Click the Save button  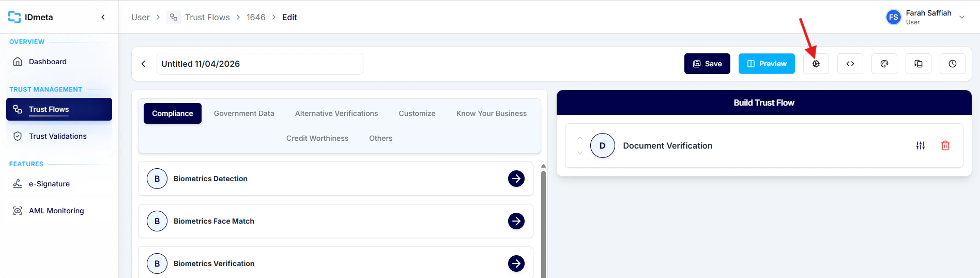tap(707, 64)
